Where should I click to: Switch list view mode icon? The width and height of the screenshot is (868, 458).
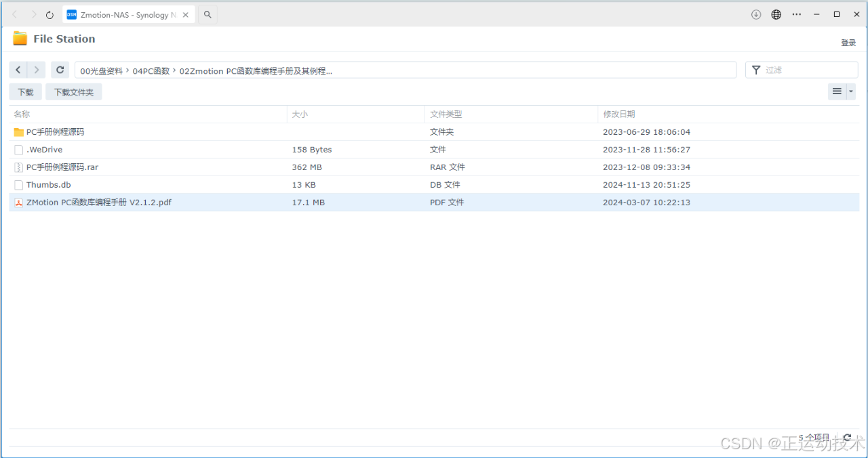click(x=837, y=91)
